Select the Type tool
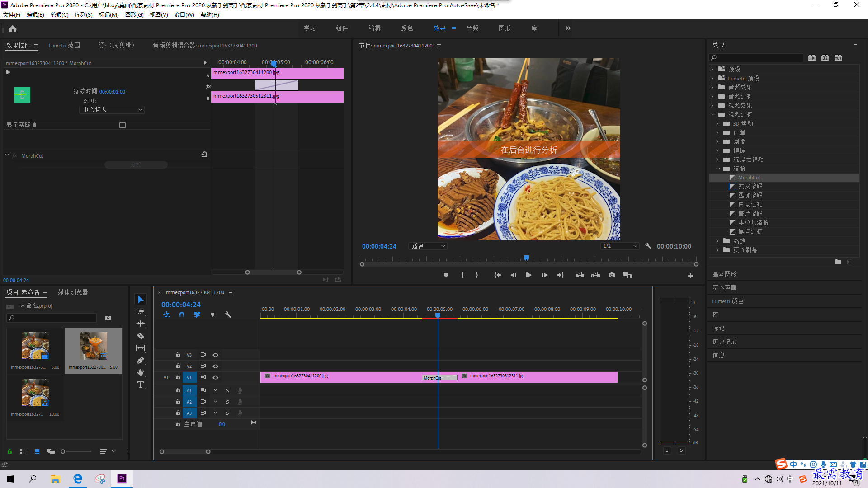868x488 pixels. click(x=141, y=385)
